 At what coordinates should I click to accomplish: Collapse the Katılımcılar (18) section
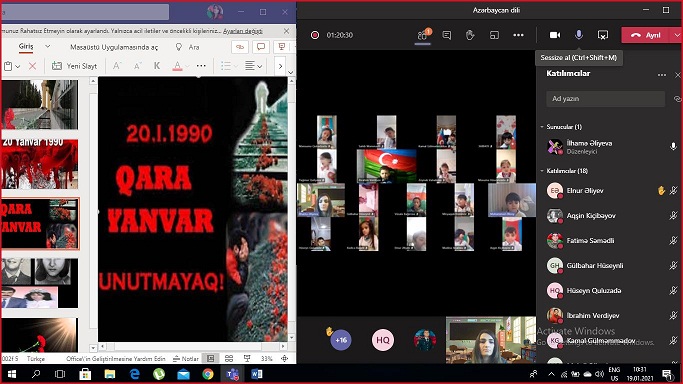542,171
